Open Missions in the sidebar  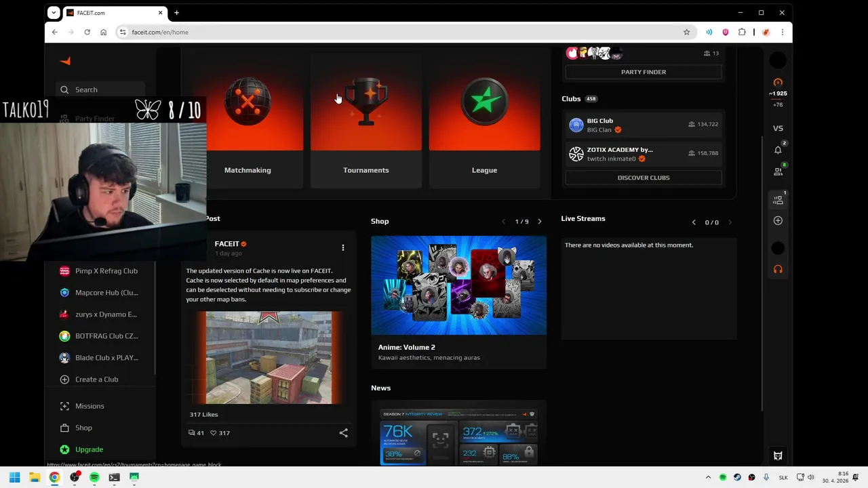[90, 406]
